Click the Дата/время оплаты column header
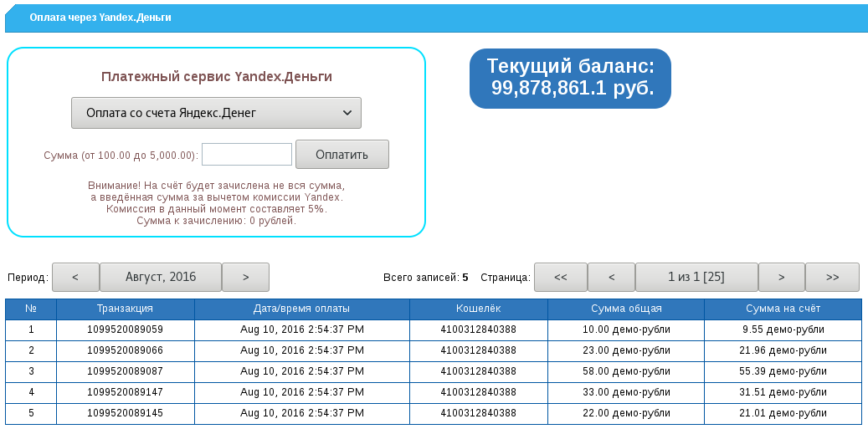The image size is (868, 429). tap(301, 309)
